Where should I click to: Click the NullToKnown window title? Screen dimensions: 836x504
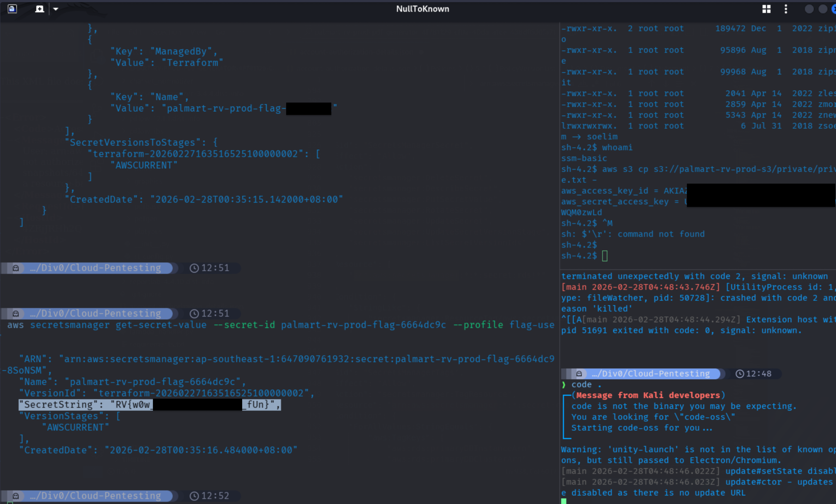coord(422,9)
